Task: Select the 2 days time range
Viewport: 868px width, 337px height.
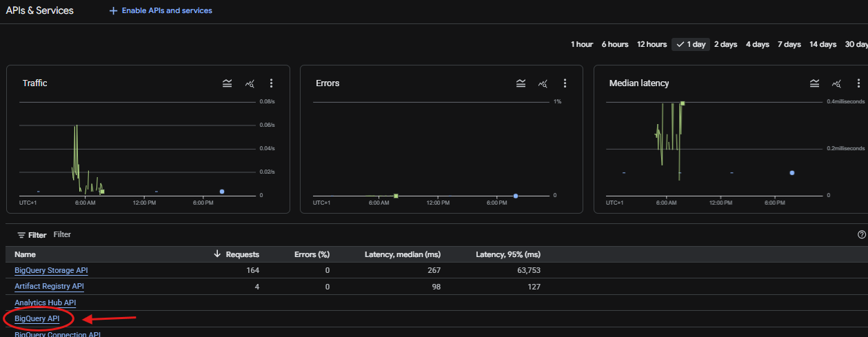Action: coord(725,44)
